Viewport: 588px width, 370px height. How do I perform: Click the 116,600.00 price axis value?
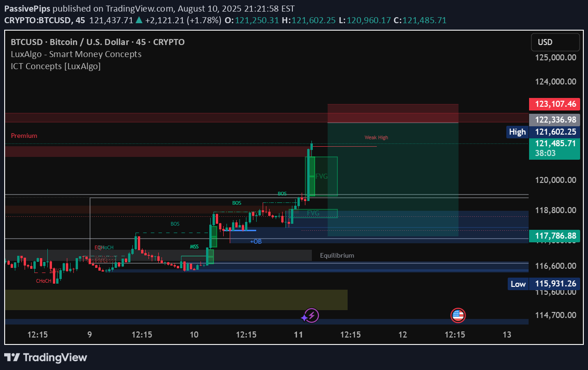pyautogui.click(x=556, y=266)
